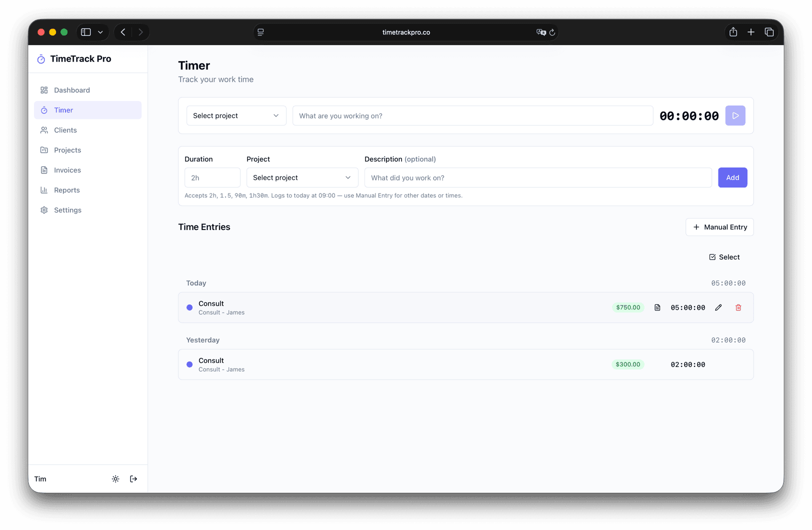Click the 00:00:00 timer display
812x530 pixels.
coord(689,115)
